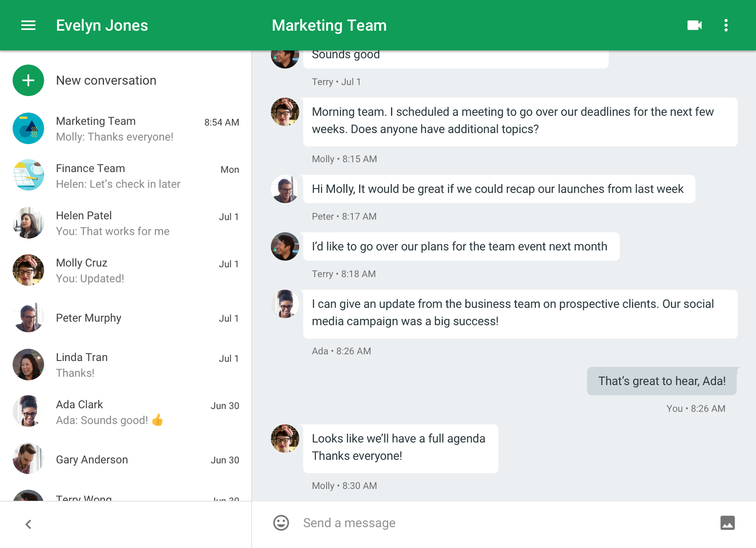The width and height of the screenshot is (756, 548).
Task: Open the Peter Murphy conversation
Action: pos(125,317)
